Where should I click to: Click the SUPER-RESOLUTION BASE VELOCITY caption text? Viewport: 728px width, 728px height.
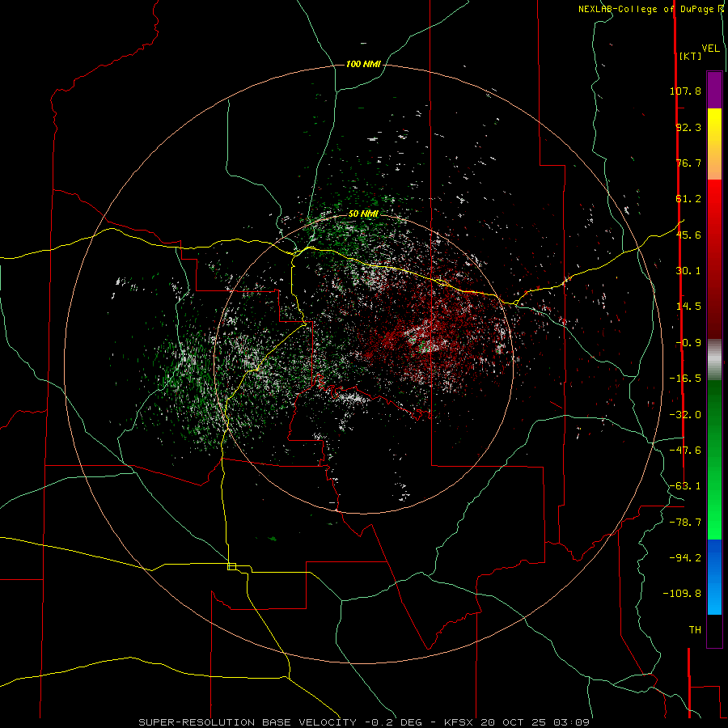coord(248,722)
